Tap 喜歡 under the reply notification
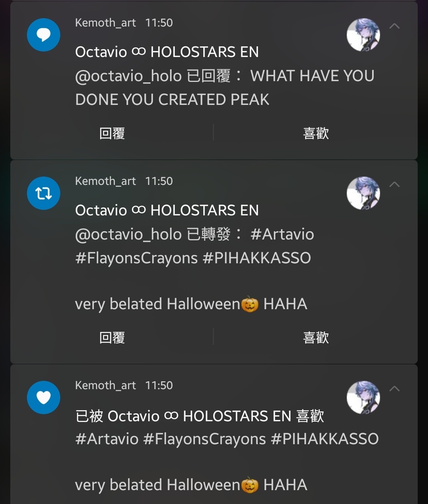428x504 pixels. click(x=316, y=133)
